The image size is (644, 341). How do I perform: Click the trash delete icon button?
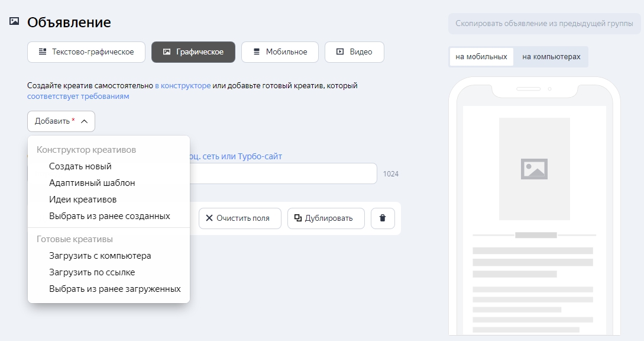click(x=383, y=218)
